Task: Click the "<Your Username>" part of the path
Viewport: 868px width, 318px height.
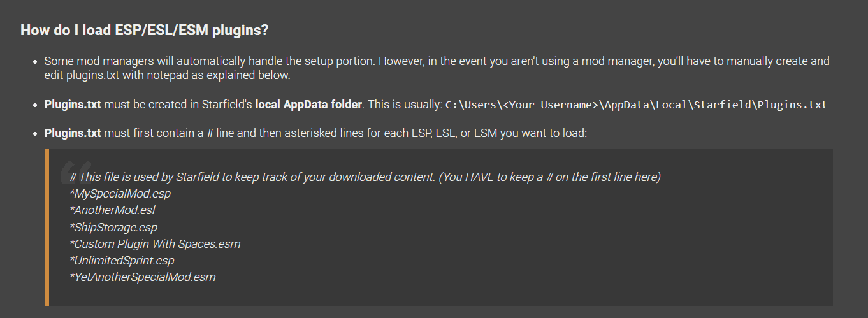Action: 551,105
